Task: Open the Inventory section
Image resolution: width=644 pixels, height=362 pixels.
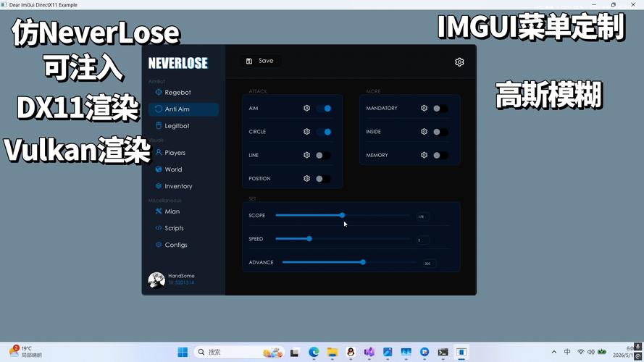Action: [x=183, y=186]
